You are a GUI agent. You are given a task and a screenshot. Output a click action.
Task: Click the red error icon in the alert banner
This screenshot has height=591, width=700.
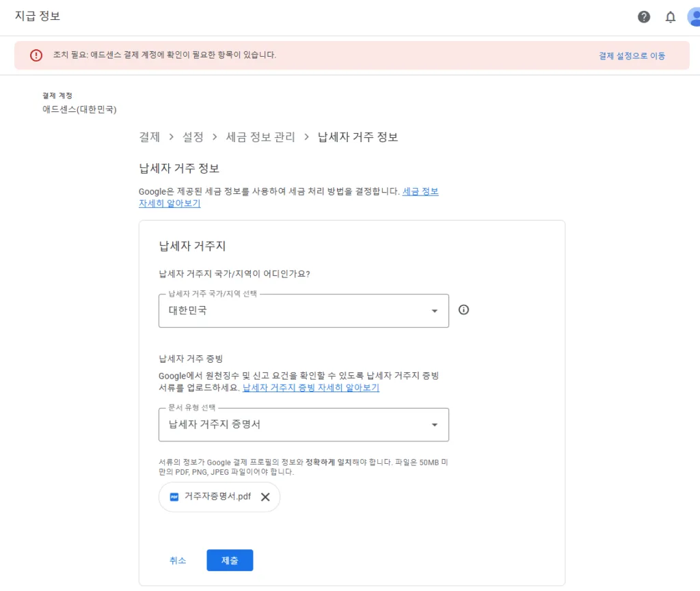[x=36, y=55]
